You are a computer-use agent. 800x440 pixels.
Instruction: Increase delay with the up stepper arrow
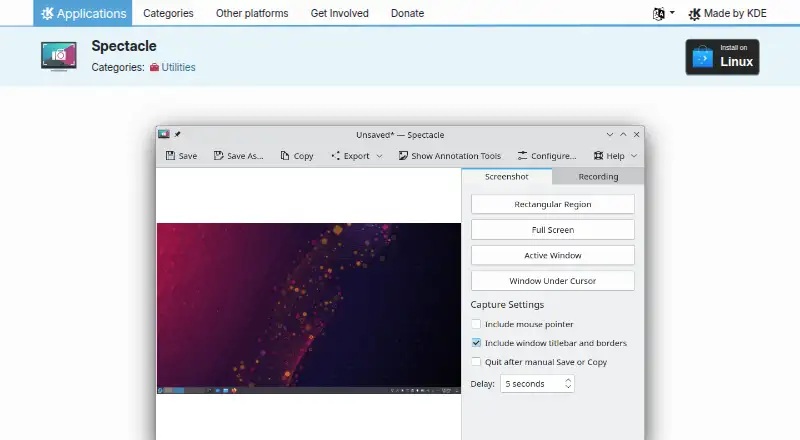[568, 380]
